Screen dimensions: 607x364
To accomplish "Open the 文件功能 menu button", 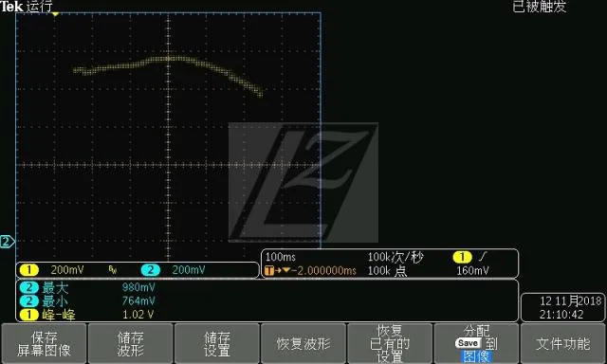I will point(562,343).
